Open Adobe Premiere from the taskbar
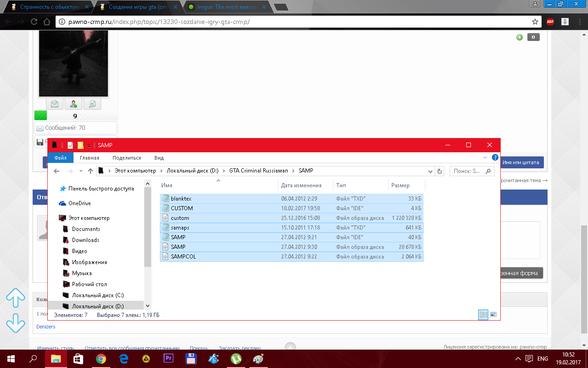Viewport: 588px width, 368px height. point(168,359)
